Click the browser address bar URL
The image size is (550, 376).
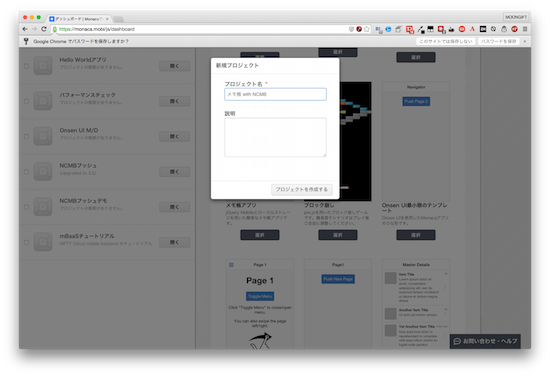click(x=96, y=29)
